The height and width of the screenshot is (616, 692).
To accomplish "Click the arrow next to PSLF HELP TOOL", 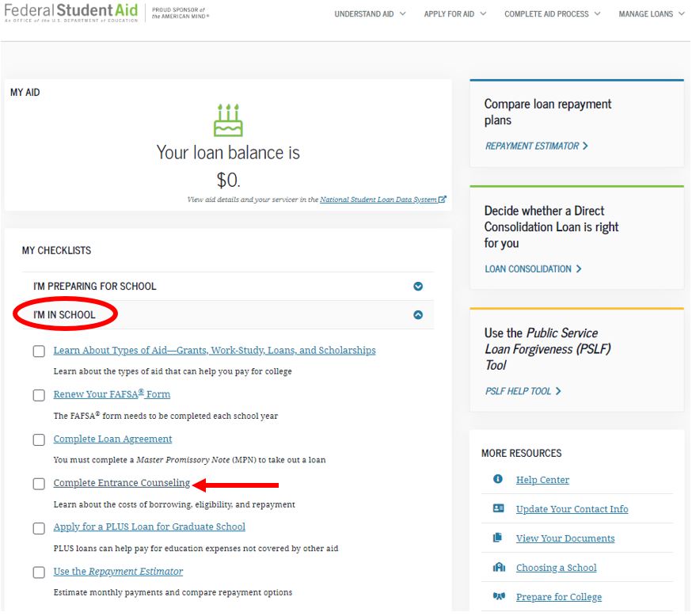I will click(558, 391).
